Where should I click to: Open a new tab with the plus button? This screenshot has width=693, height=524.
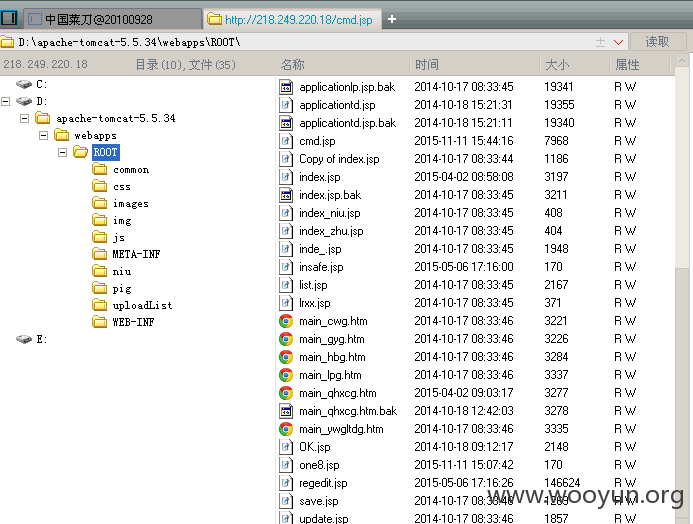(x=392, y=19)
